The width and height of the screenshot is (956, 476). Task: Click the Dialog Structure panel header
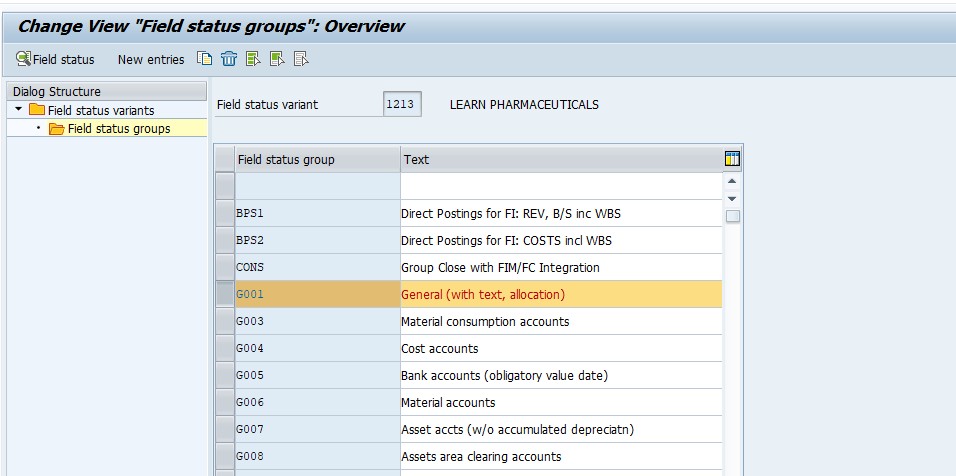click(x=109, y=91)
